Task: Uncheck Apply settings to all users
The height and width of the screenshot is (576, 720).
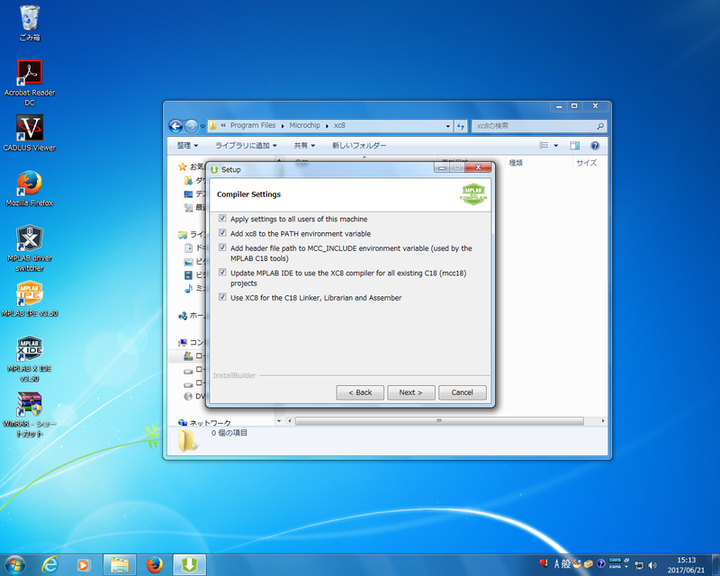Action: [222, 219]
